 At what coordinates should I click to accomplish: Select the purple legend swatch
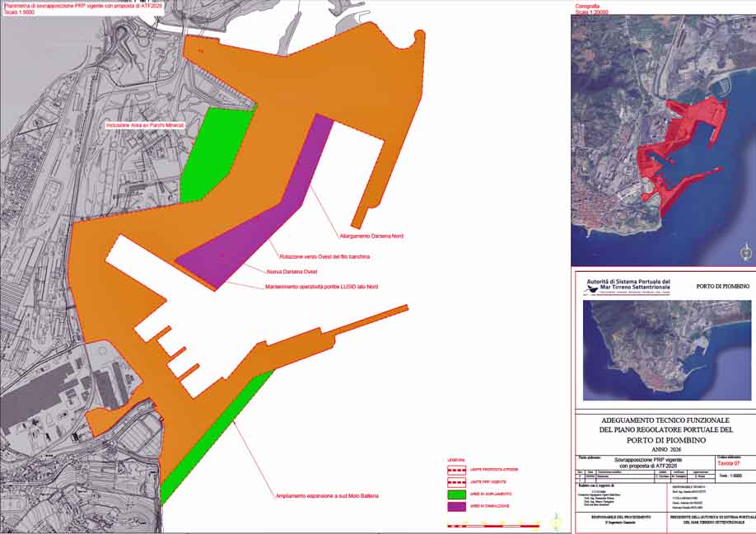click(x=456, y=507)
